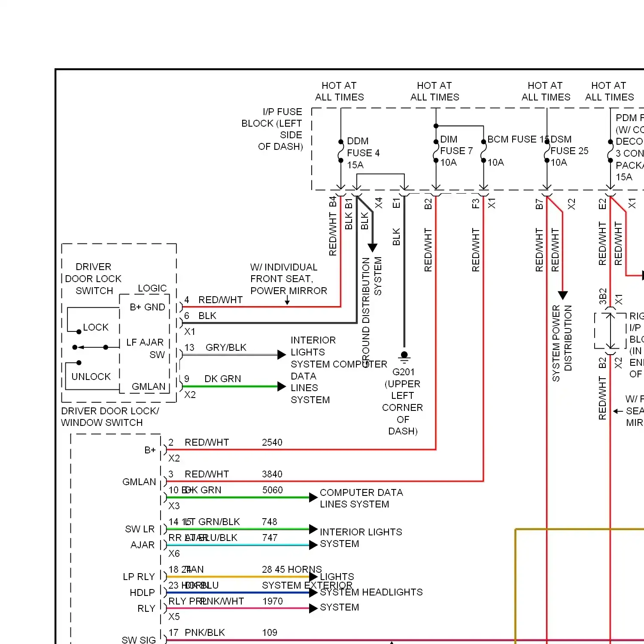Select the UNLOCK contact label
The image size is (644, 644).
tap(91, 377)
